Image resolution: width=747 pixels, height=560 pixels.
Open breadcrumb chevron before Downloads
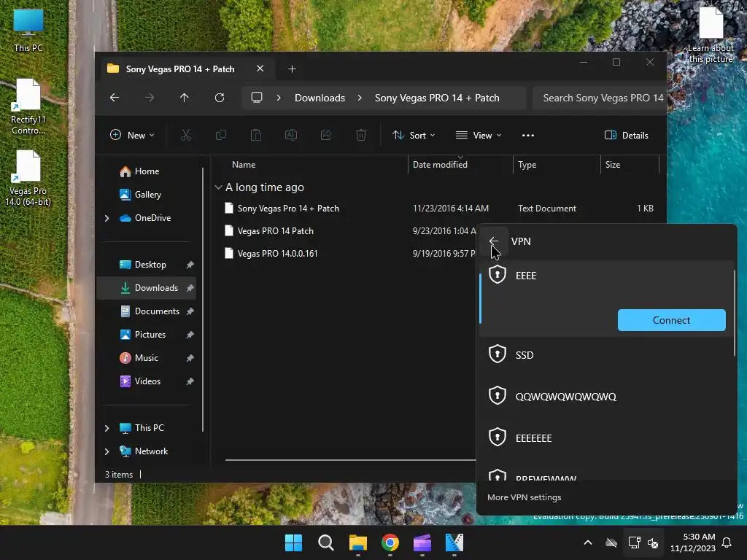(x=279, y=98)
